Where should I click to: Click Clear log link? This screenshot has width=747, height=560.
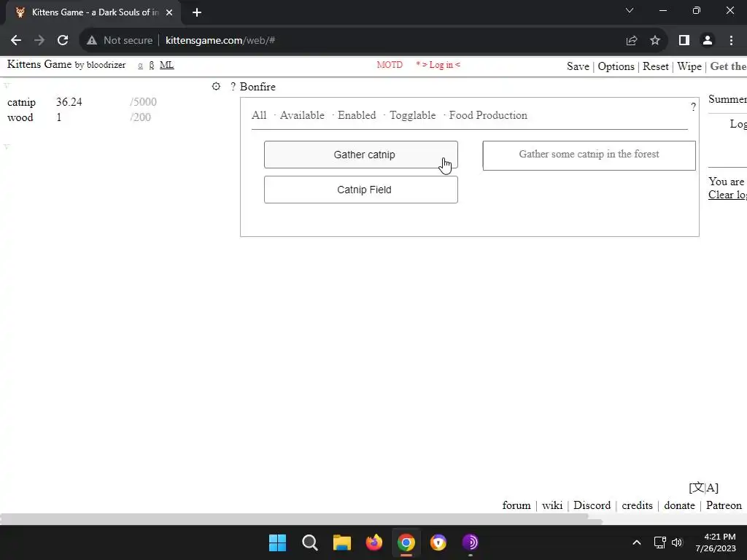point(727,195)
